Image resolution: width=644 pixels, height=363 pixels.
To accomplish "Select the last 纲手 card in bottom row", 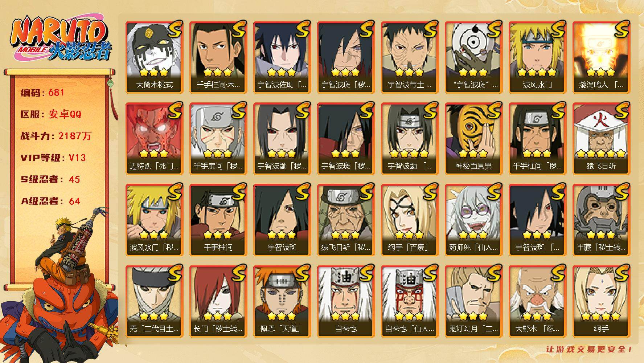I will pos(601,301).
